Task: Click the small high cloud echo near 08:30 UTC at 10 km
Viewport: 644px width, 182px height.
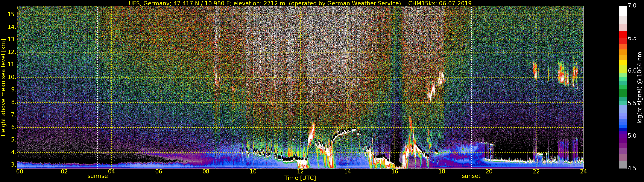Action: (217, 77)
